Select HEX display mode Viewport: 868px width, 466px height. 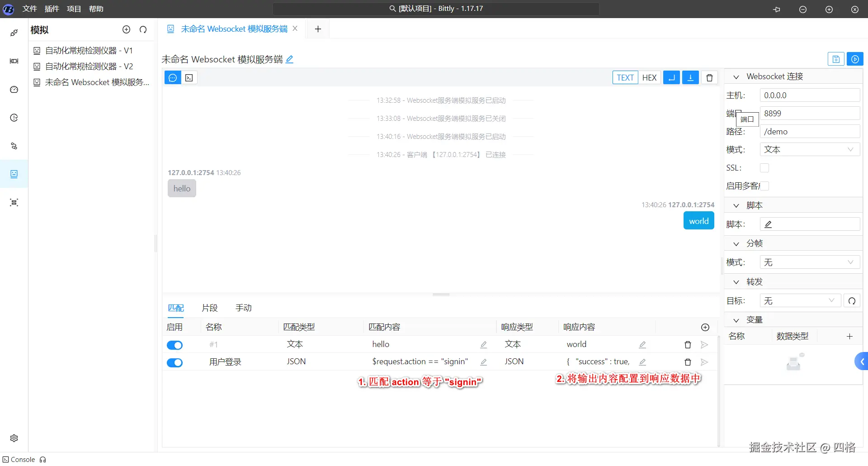pyautogui.click(x=649, y=78)
